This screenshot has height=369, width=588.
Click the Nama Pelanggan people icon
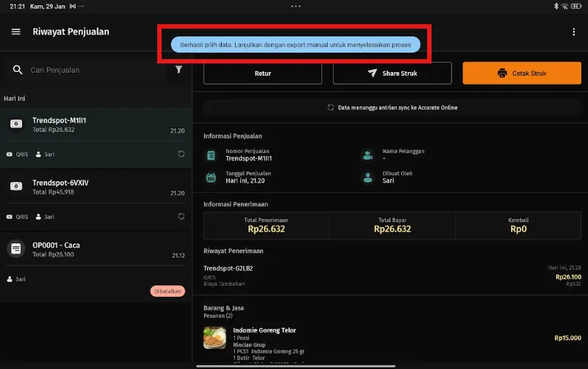click(x=368, y=155)
